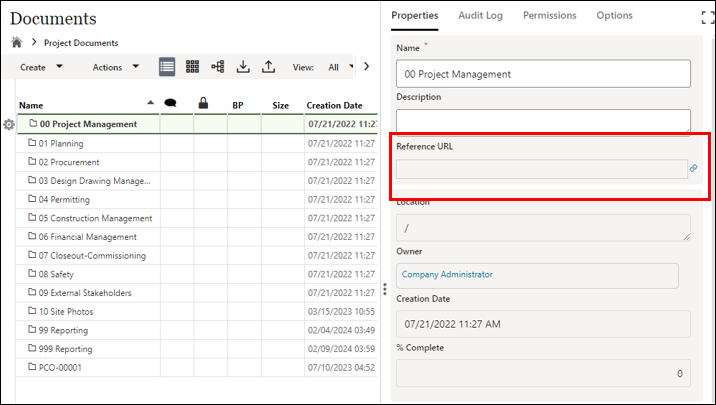This screenshot has width=716, height=405.
Task: Click creation date 02/04/2024 03:49 cell
Action: [x=341, y=331]
